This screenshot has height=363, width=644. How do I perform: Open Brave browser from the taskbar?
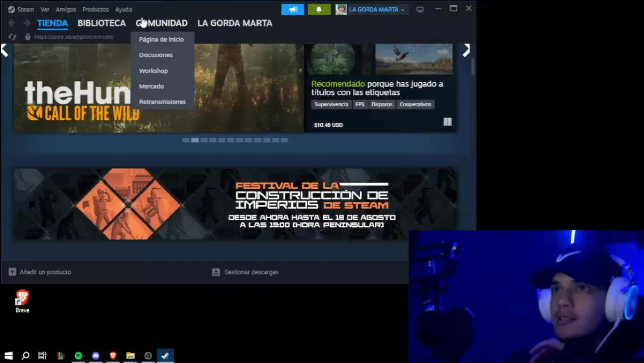pos(113,356)
